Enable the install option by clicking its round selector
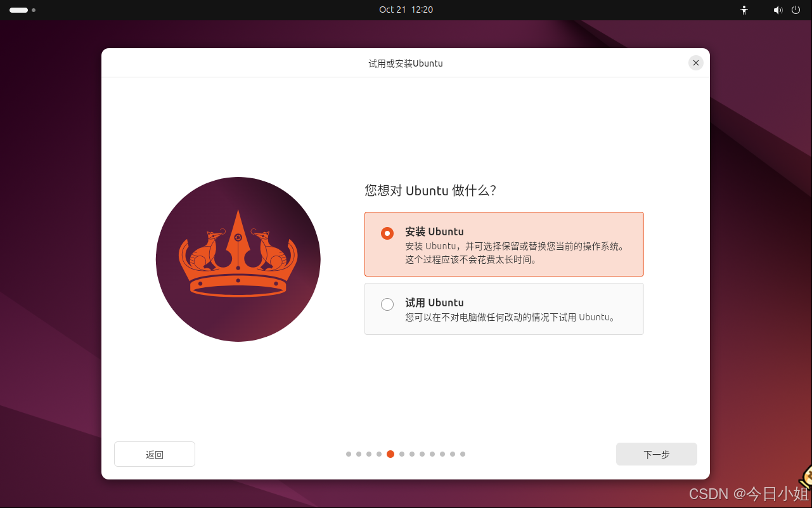This screenshot has width=812, height=508. click(x=387, y=233)
